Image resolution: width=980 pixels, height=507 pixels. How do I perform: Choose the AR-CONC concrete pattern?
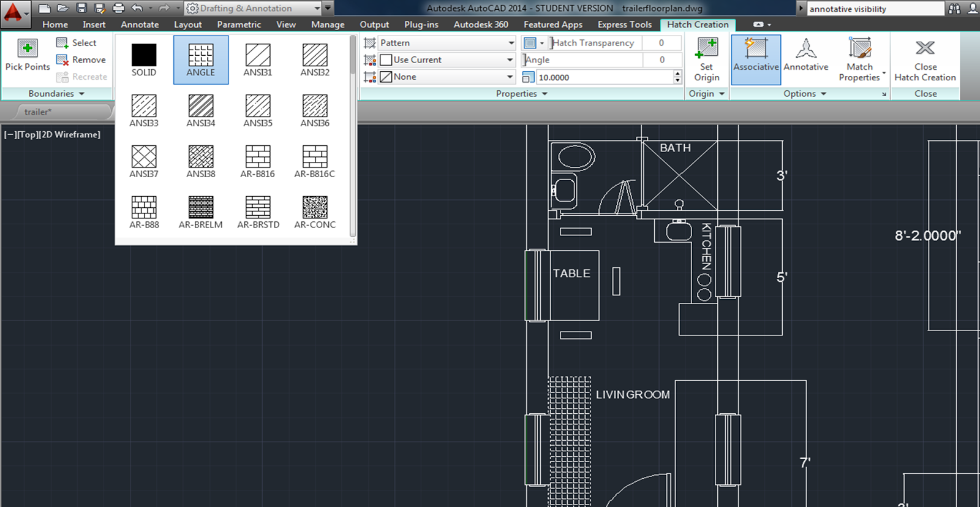pyautogui.click(x=315, y=212)
